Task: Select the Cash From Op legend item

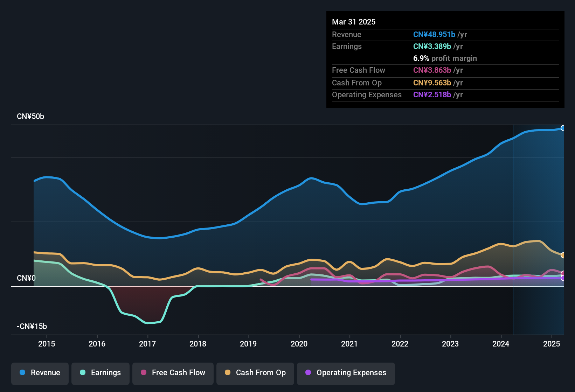Action: [x=255, y=373]
